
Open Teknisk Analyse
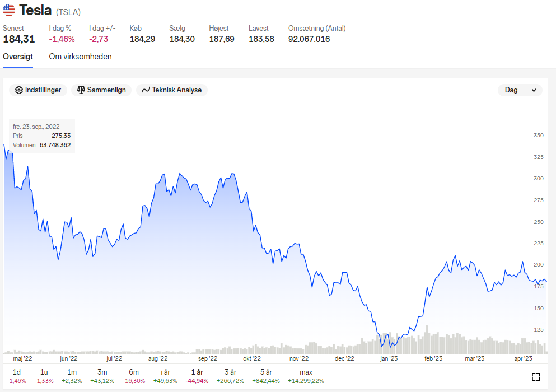click(172, 90)
